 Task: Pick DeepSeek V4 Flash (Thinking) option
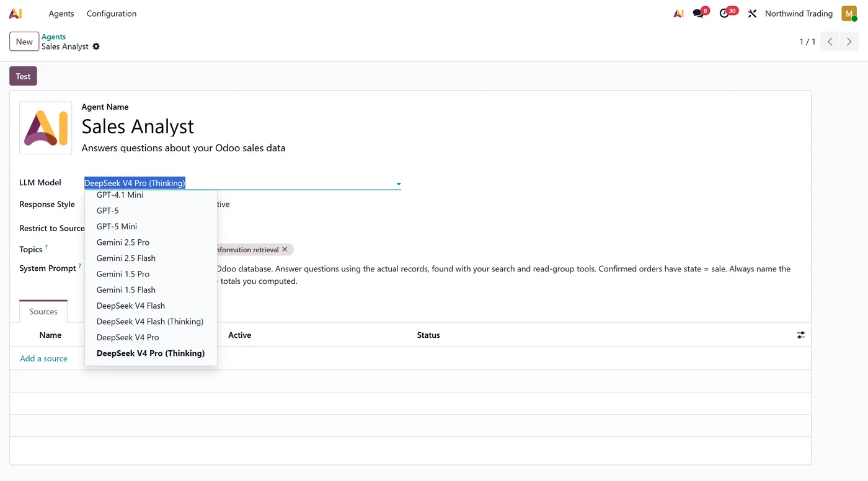[151, 321]
